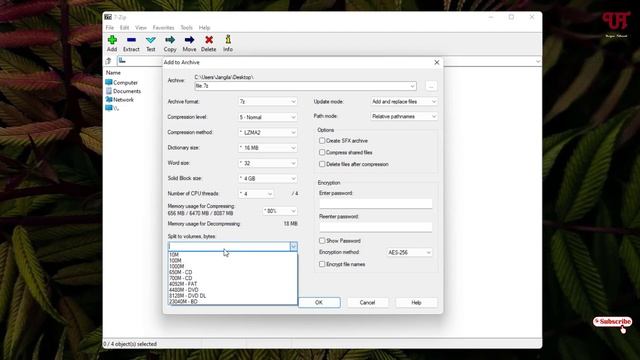
Task: Click the Subscribe overlay button
Action: (x=612, y=322)
